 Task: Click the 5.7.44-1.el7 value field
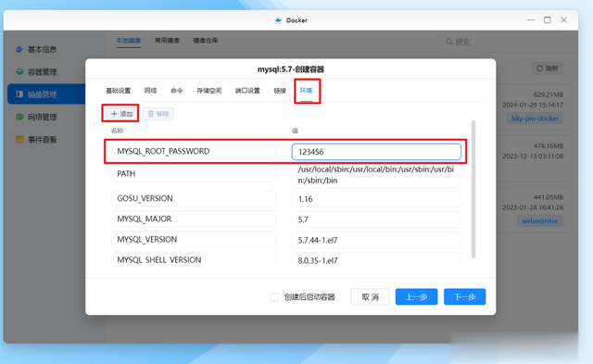click(x=376, y=240)
